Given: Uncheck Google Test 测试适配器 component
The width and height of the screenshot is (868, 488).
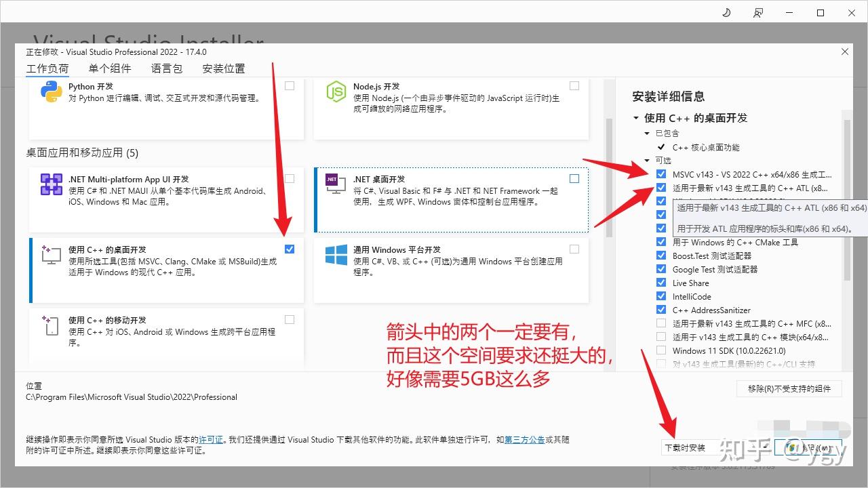Looking at the screenshot, I should (661, 269).
